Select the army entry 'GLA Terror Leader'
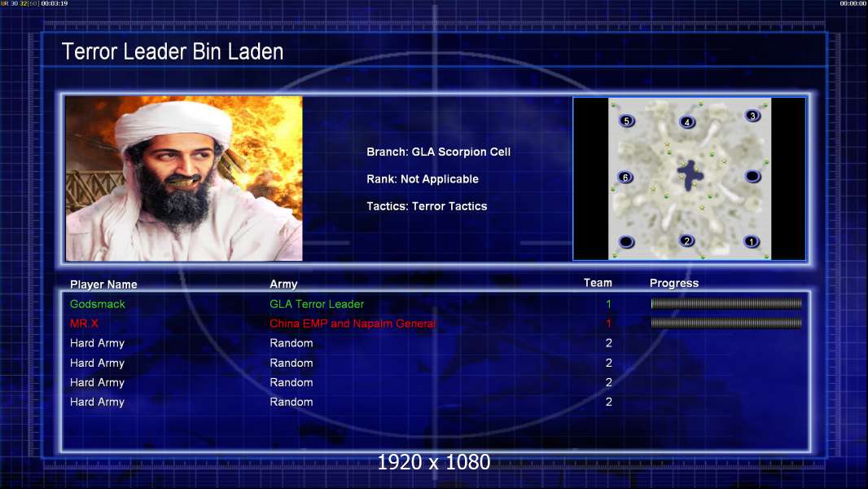Screen dimensions: 868x489 (x=317, y=304)
